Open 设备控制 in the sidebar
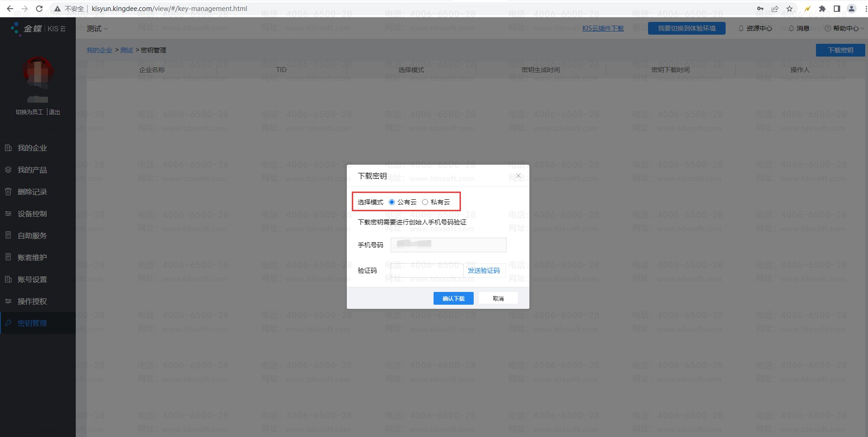 tap(32, 213)
